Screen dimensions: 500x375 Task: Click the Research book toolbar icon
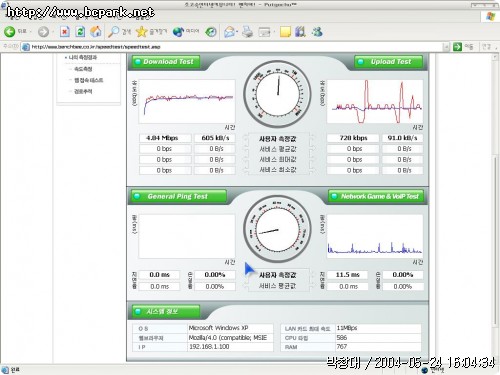pyautogui.click(x=300, y=32)
